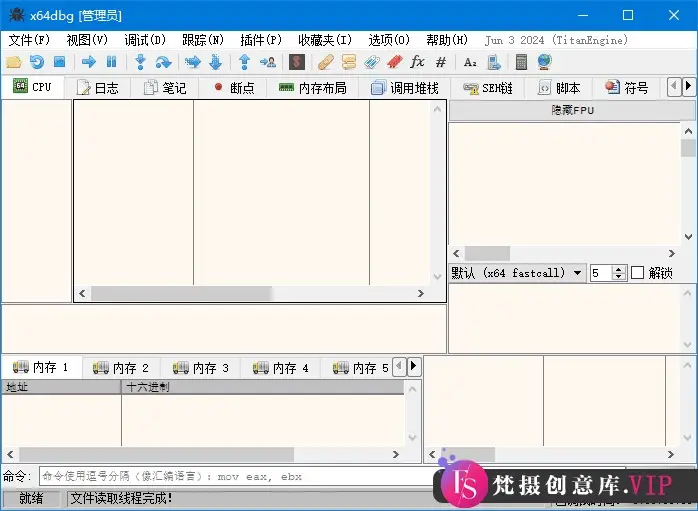
Task: Open Variables with the # icon
Action: point(441,62)
